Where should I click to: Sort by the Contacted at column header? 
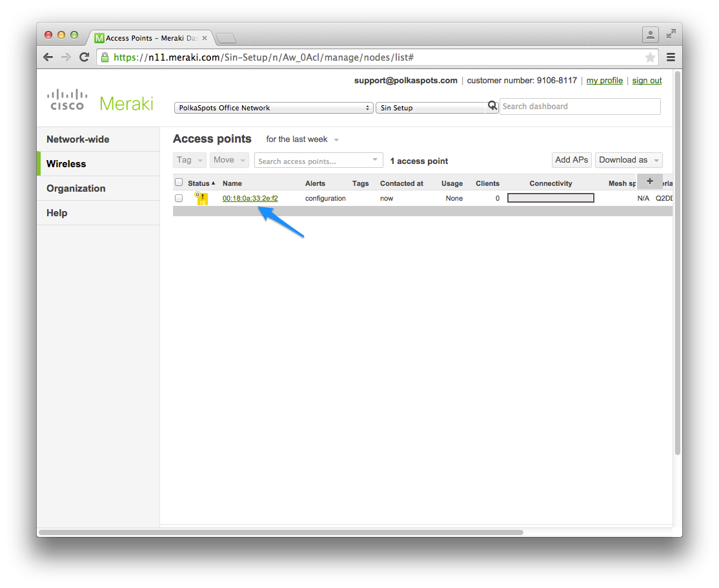click(401, 183)
